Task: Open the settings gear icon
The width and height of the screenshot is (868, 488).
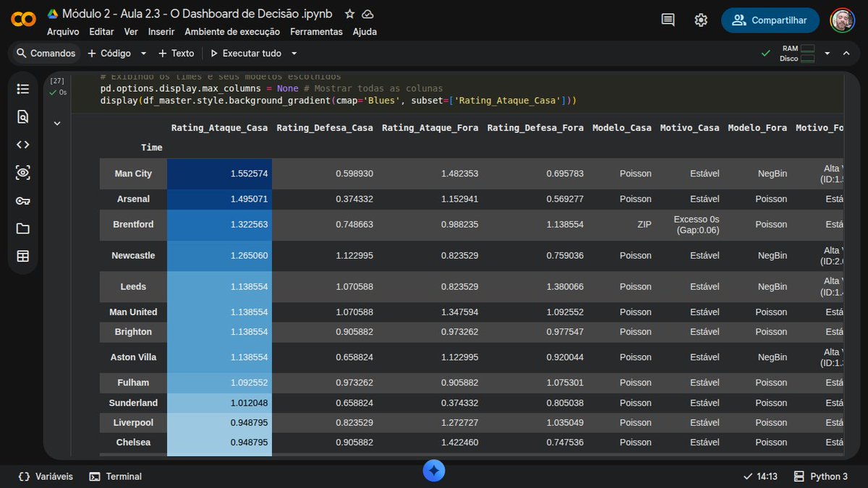Action: pos(701,20)
